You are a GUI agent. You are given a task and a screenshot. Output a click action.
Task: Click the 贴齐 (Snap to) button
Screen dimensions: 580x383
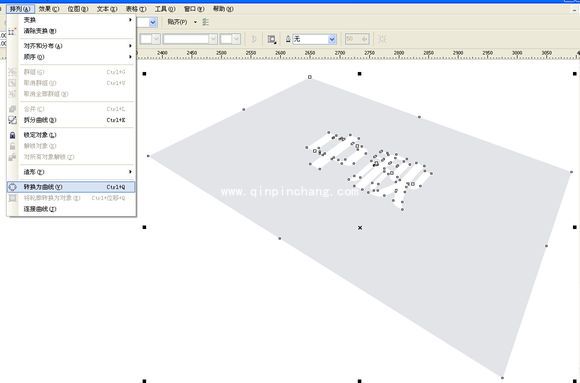pos(177,22)
